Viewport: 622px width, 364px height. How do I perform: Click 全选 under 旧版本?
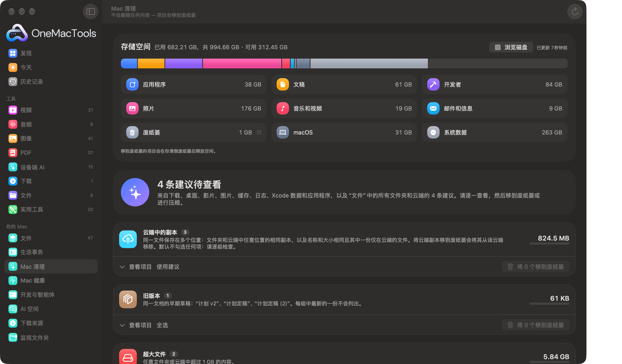pyautogui.click(x=162, y=325)
